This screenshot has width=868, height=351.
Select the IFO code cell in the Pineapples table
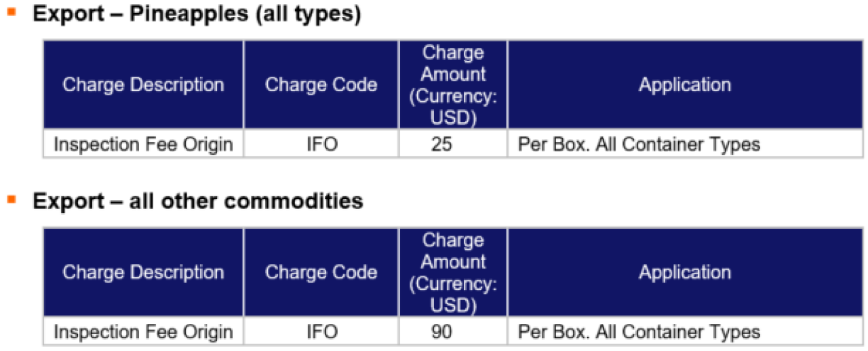(321, 144)
